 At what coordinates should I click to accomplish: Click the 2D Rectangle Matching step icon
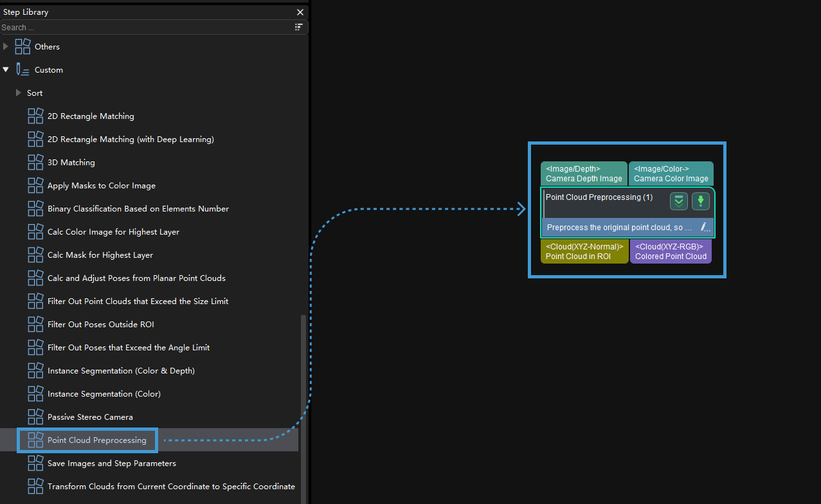[x=35, y=116]
